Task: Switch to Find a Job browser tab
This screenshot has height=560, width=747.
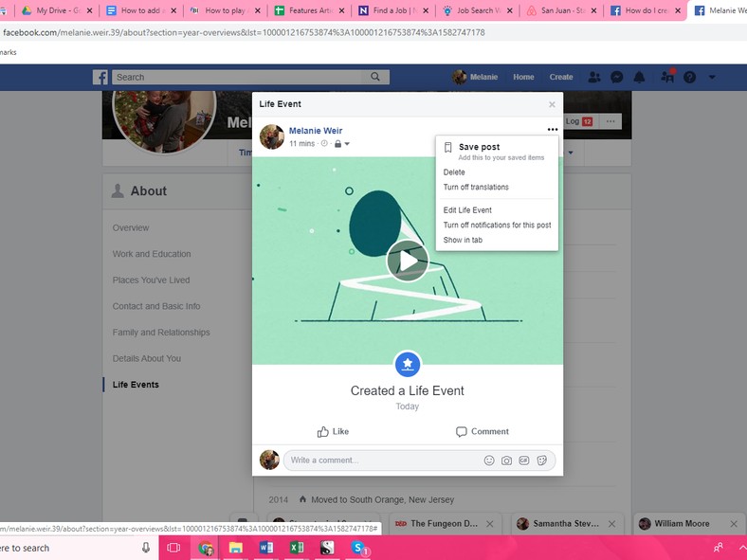Action: 393,10
